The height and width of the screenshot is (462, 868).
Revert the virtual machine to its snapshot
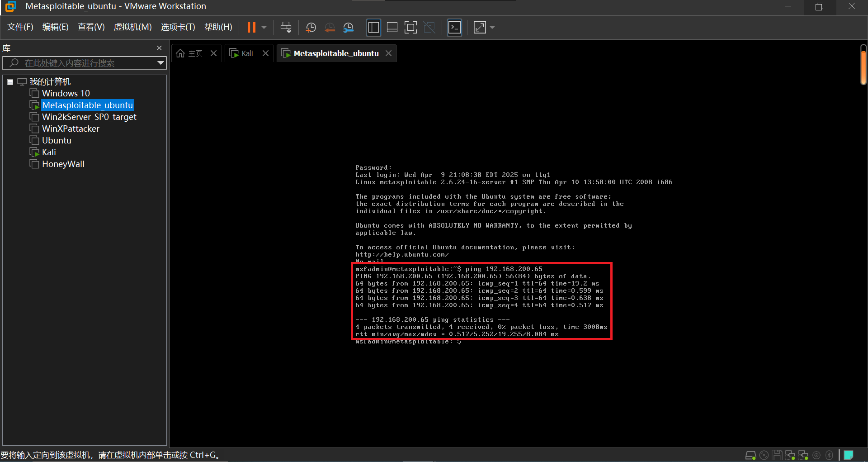point(330,28)
